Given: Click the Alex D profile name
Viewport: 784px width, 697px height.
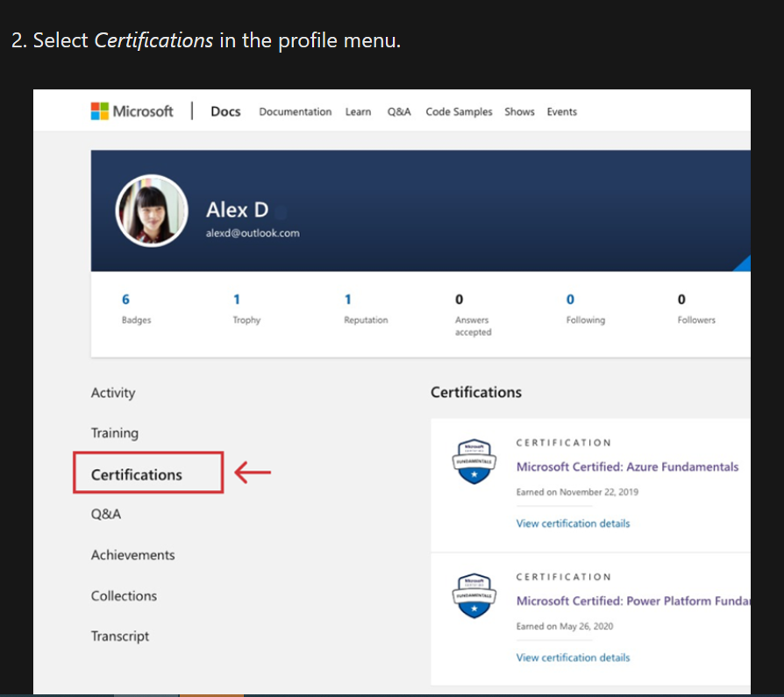Looking at the screenshot, I should pyautogui.click(x=238, y=210).
